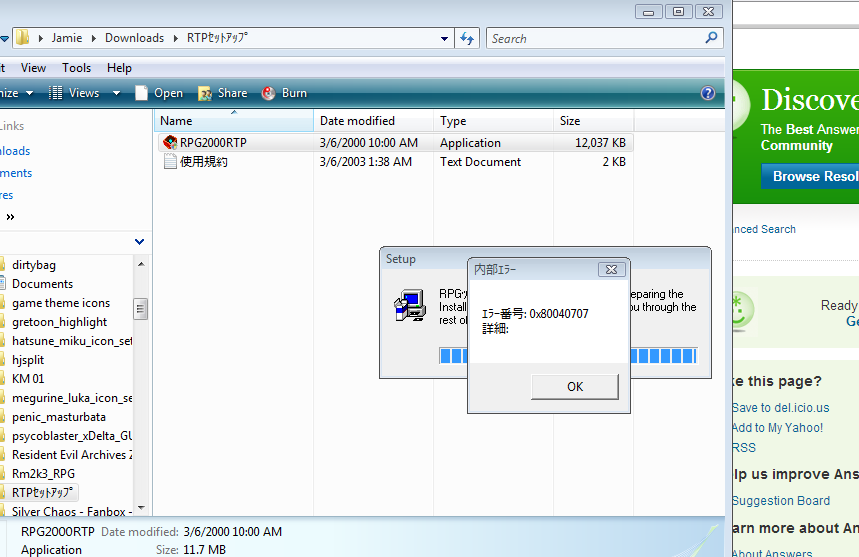Click folder tree scroll up arrow
This screenshot has width=859, height=557.
click(141, 264)
